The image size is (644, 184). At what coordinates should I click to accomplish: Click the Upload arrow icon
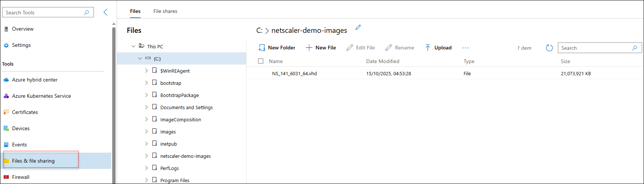coord(428,48)
